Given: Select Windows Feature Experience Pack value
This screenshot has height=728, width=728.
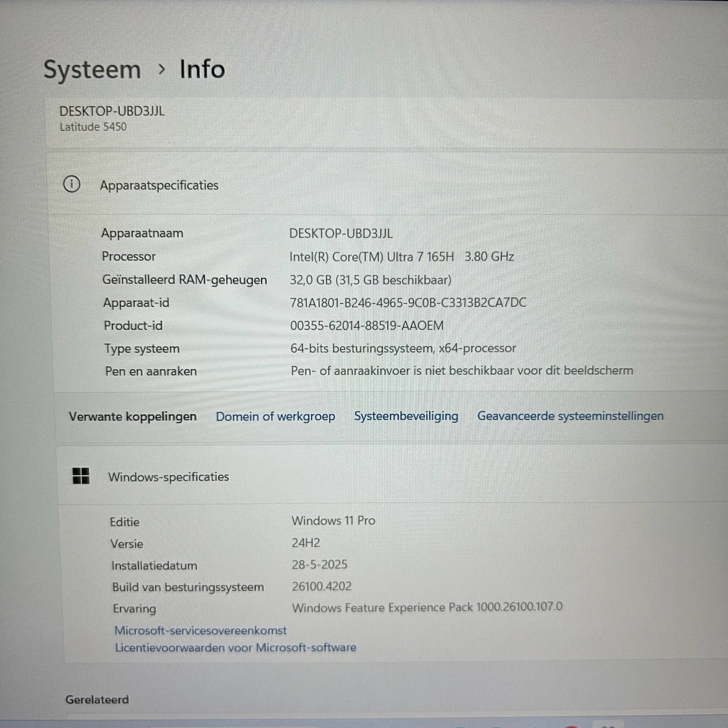Looking at the screenshot, I should [427, 607].
